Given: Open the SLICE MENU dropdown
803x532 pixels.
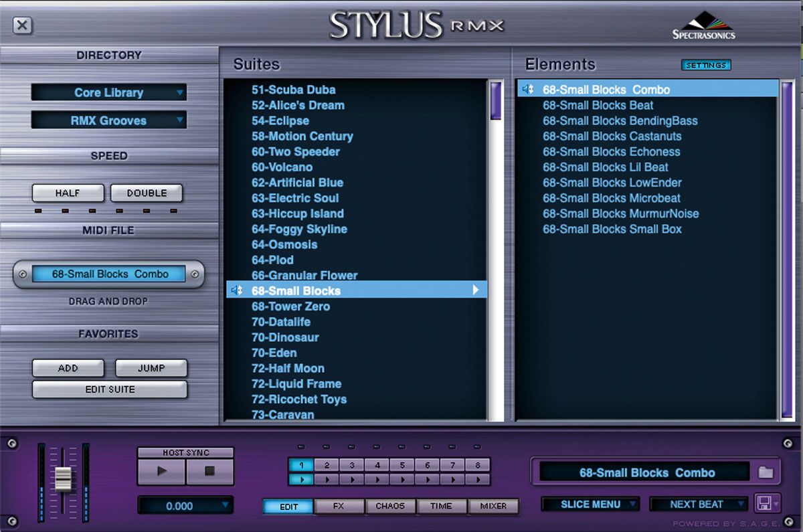Looking at the screenshot, I should (x=591, y=505).
